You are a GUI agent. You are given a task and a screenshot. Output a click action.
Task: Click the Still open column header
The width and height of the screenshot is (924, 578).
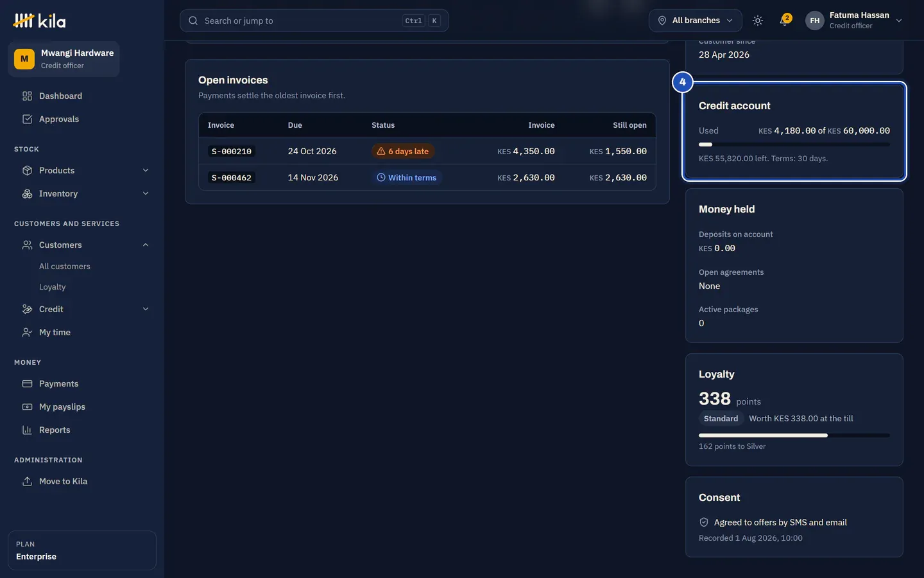pyautogui.click(x=629, y=125)
